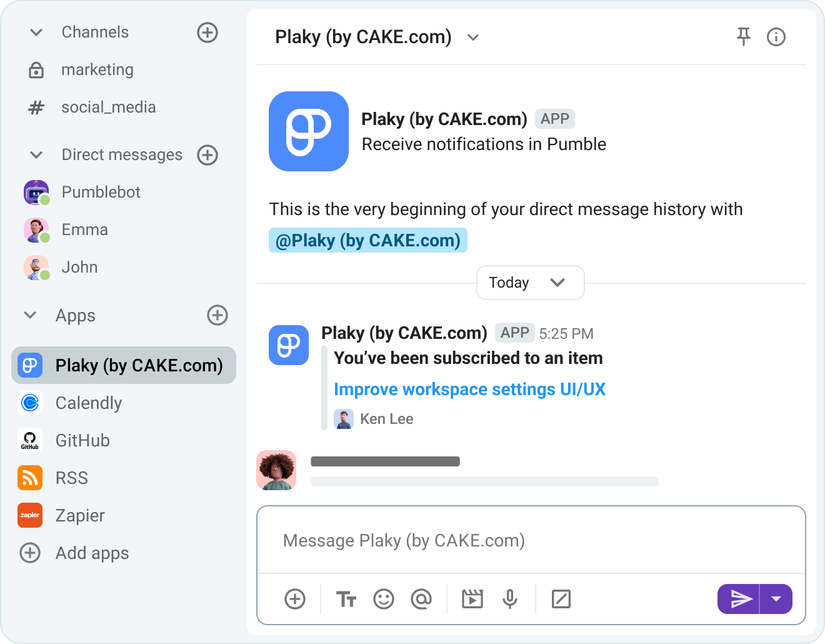
Task: Click the slash shortcuts icon
Action: point(561,599)
